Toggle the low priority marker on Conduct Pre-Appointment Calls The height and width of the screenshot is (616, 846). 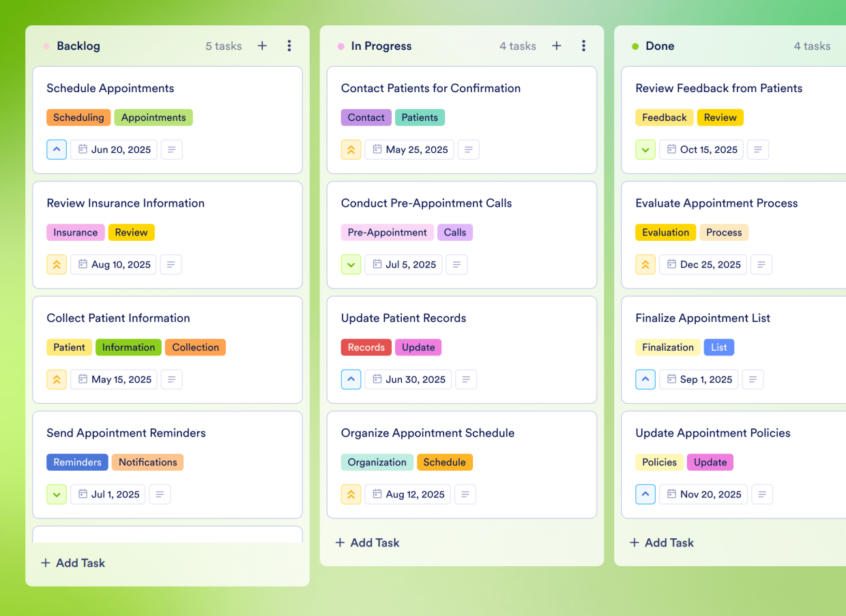351,264
